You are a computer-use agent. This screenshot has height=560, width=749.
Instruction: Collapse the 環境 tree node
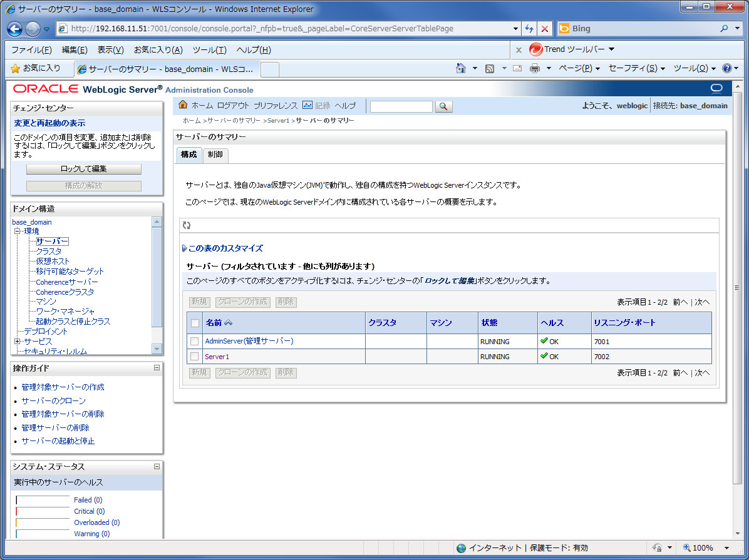pyautogui.click(x=17, y=232)
